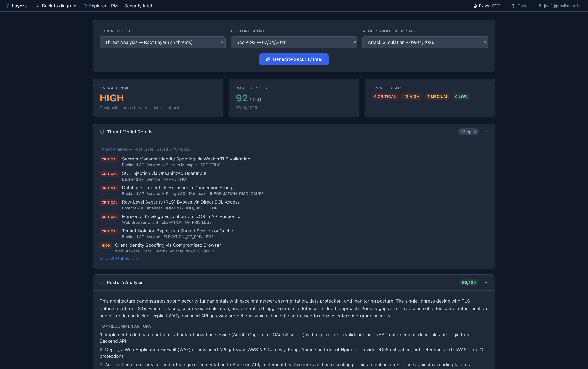Image resolution: width=588 pixels, height=369 pixels.
Task: Click recommendation 1 about dedicated authentication service
Action: 285,338
